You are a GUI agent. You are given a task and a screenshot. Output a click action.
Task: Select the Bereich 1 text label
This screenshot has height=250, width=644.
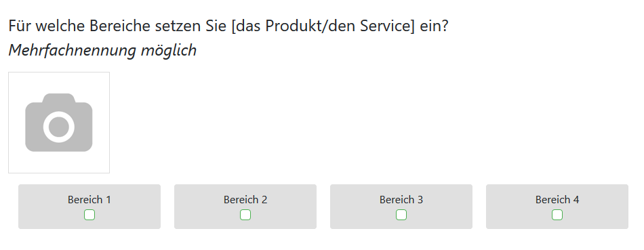pyautogui.click(x=89, y=200)
